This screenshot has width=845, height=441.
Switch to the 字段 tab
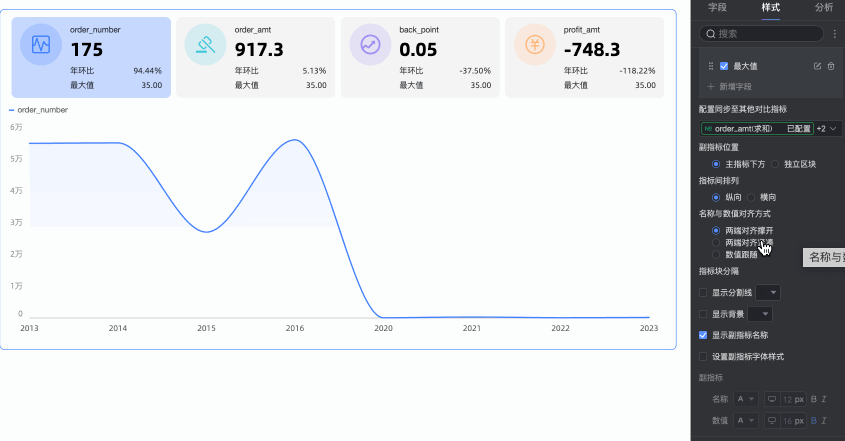[717, 8]
